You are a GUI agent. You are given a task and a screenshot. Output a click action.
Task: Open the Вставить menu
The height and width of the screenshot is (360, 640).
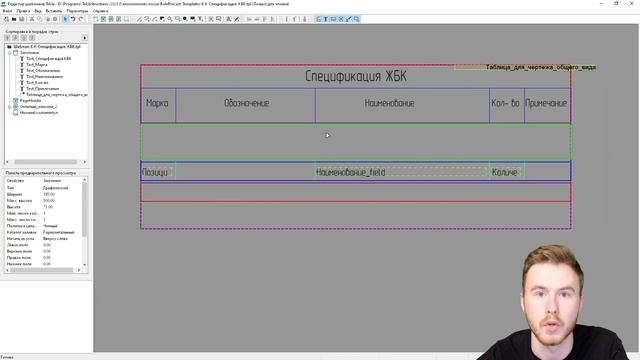point(54,11)
